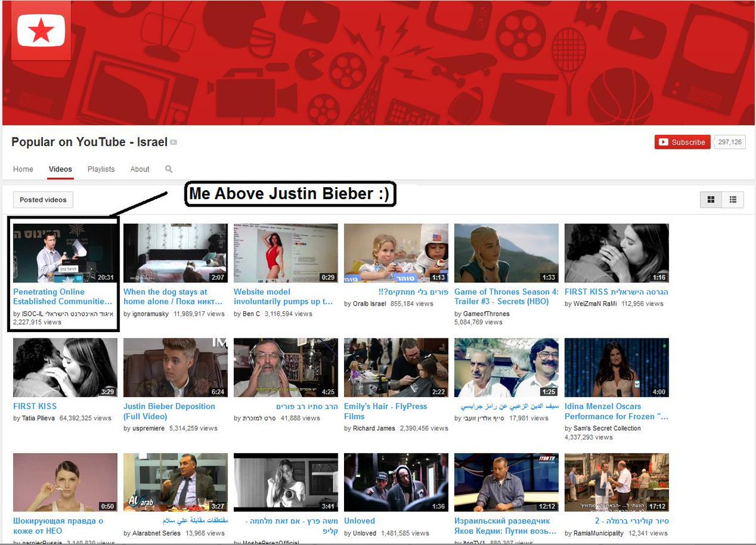The width and height of the screenshot is (756, 545).
Task: Visit RamlaMunicipality uploader channel
Action: point(600,534)
